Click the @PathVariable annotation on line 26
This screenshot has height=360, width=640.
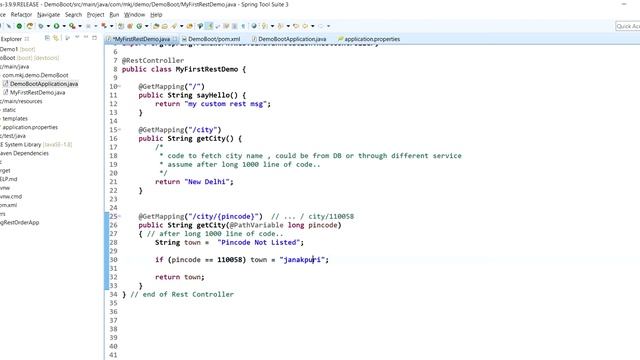pos(256,225)
